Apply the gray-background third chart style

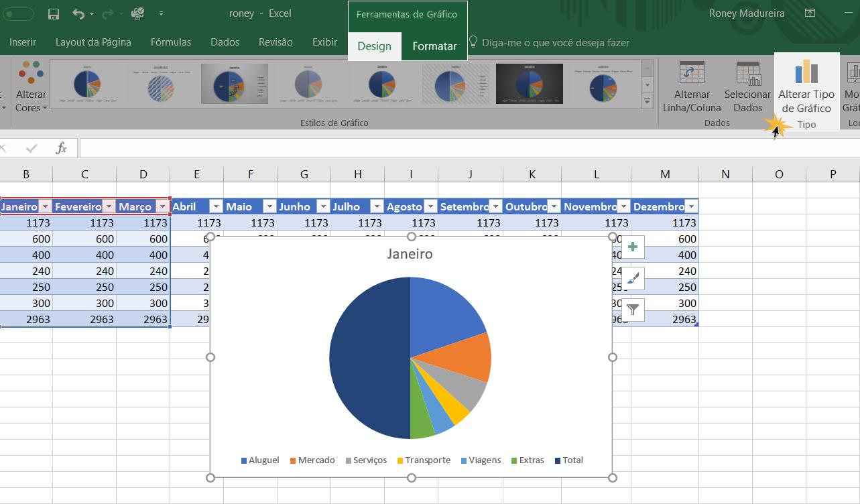point(235,84)
